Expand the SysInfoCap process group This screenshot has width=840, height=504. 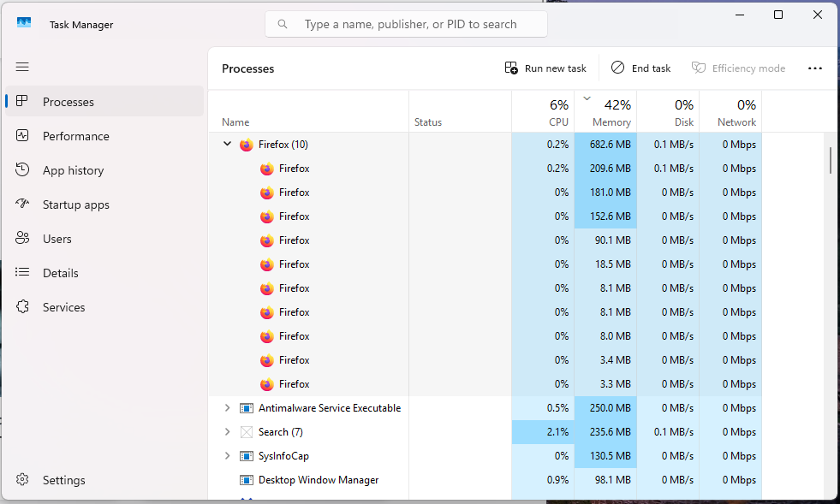[227, 456]
